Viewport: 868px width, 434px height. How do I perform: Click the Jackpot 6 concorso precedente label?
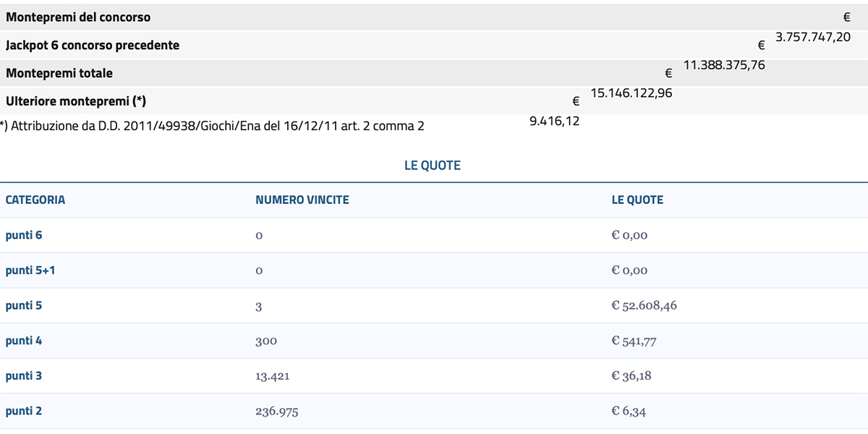(93, 45)
